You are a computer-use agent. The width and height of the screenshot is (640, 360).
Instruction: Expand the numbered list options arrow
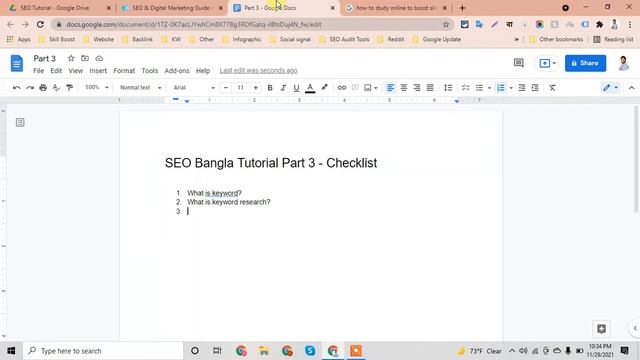click(x=511, y=87)
